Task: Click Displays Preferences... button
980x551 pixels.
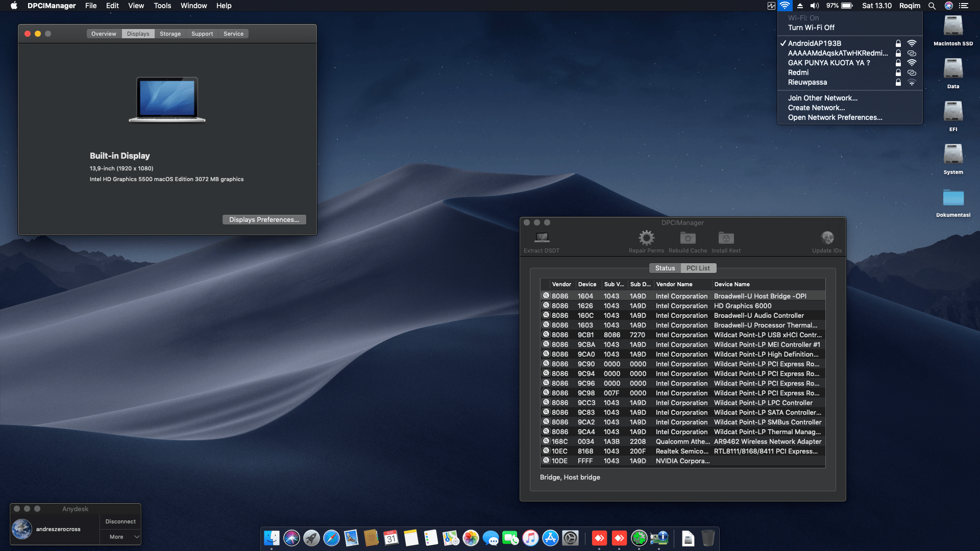Action: (264, 219)
